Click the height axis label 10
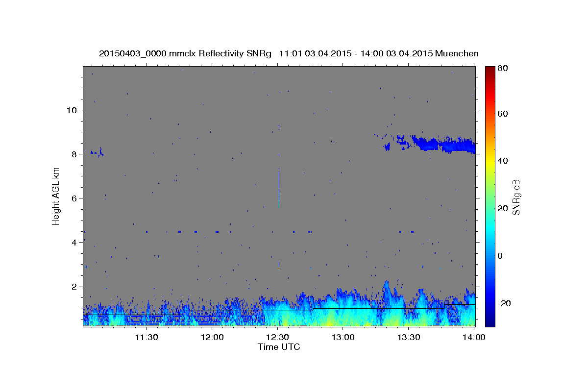 72,110
